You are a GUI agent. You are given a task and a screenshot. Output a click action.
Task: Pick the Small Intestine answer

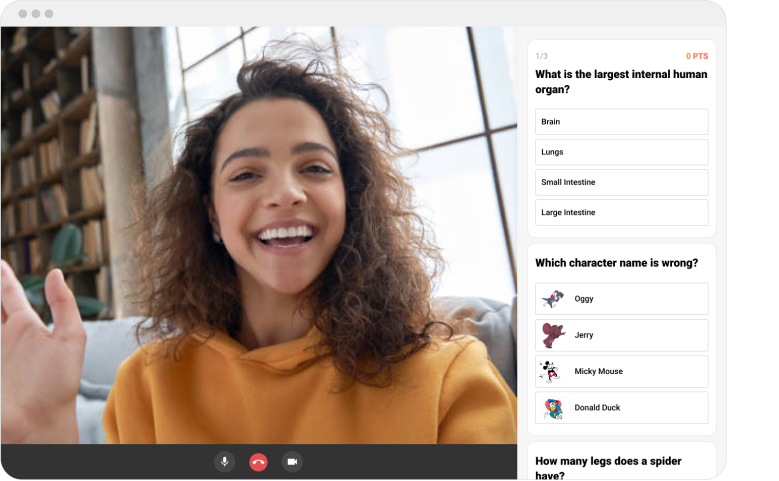[x=621, y=182]
